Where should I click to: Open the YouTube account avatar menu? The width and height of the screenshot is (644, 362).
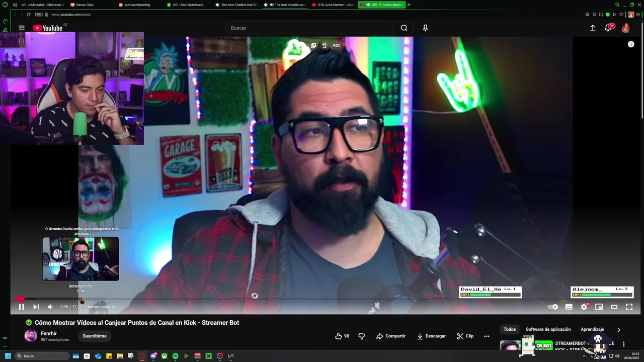625,28
